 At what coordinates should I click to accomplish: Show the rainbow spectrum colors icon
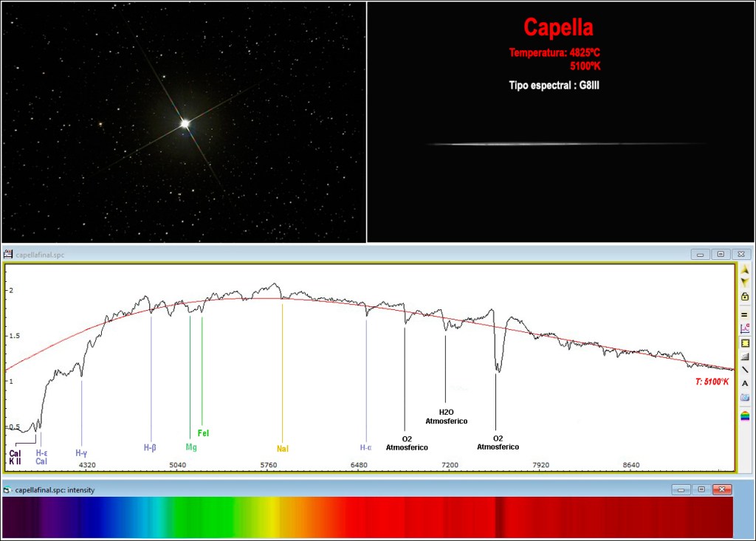745,416
